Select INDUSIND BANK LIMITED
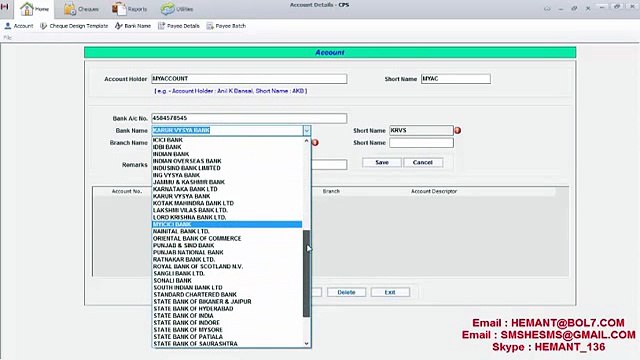The image size is (640, 360). tap(227, 168)
